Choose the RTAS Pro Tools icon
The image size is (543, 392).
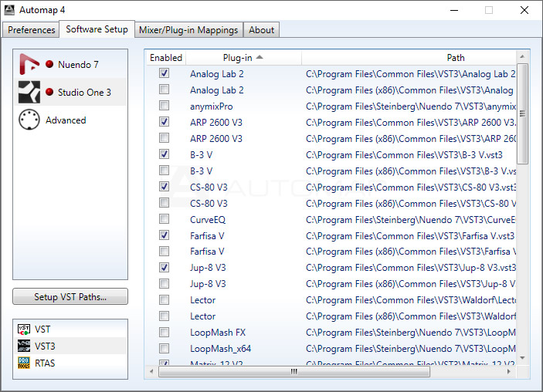tap(23, 363)
